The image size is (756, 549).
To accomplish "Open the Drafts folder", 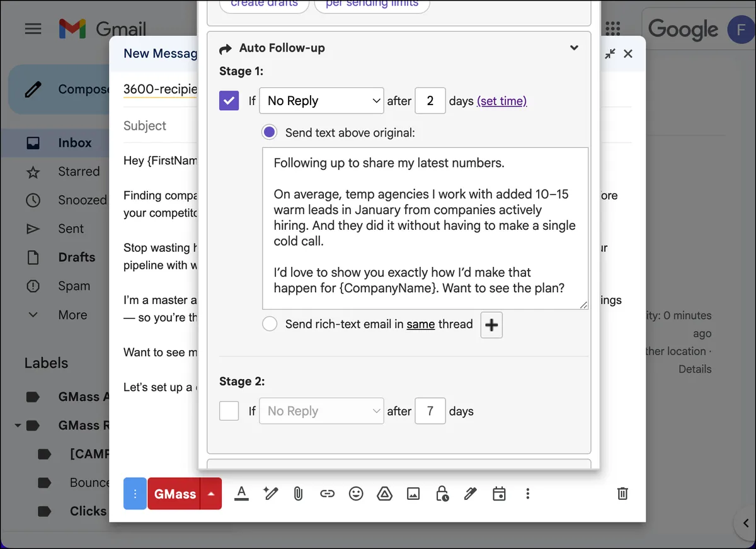I will tap(76, 258).
